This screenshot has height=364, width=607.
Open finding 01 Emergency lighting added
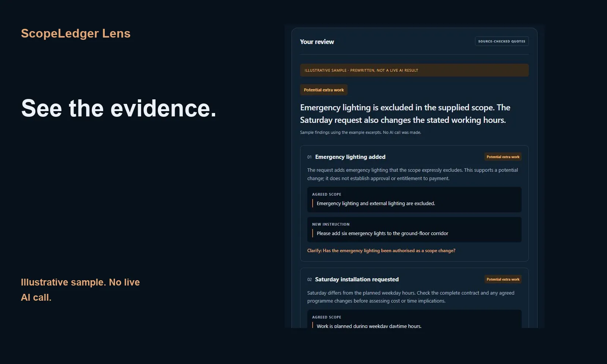pos(350,157)
